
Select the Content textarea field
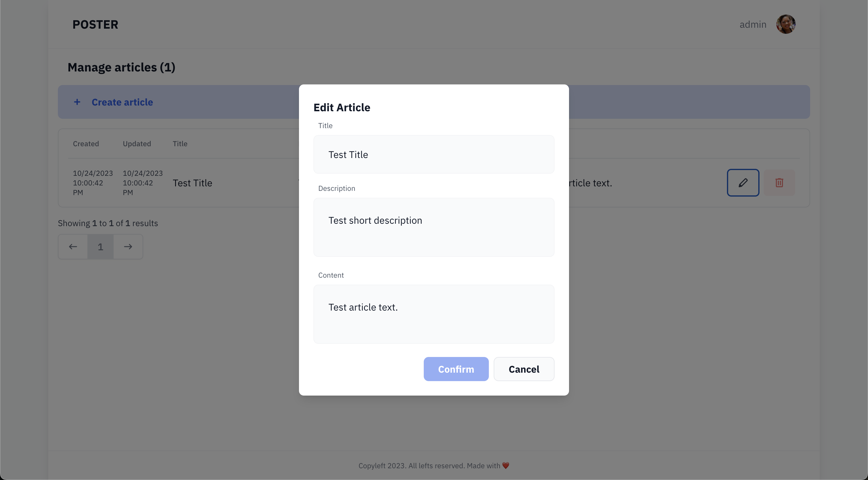433,314
